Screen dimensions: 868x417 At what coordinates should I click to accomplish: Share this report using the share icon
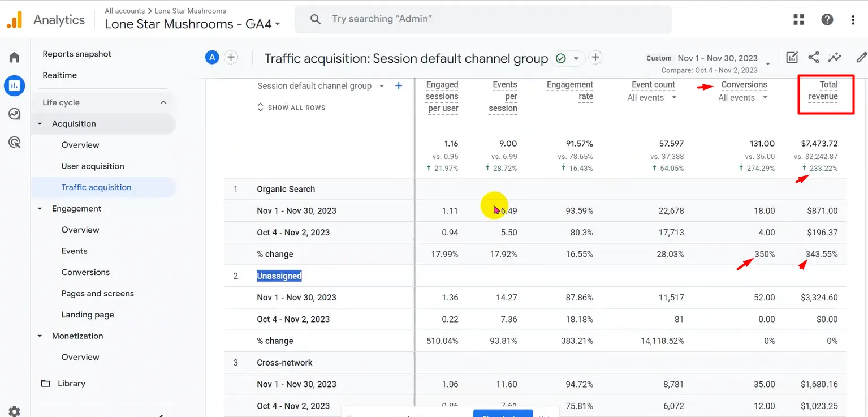tap(813, 57)
